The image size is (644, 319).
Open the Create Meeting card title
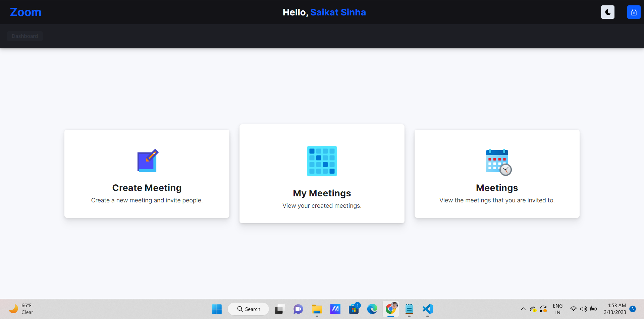(147, 188)
